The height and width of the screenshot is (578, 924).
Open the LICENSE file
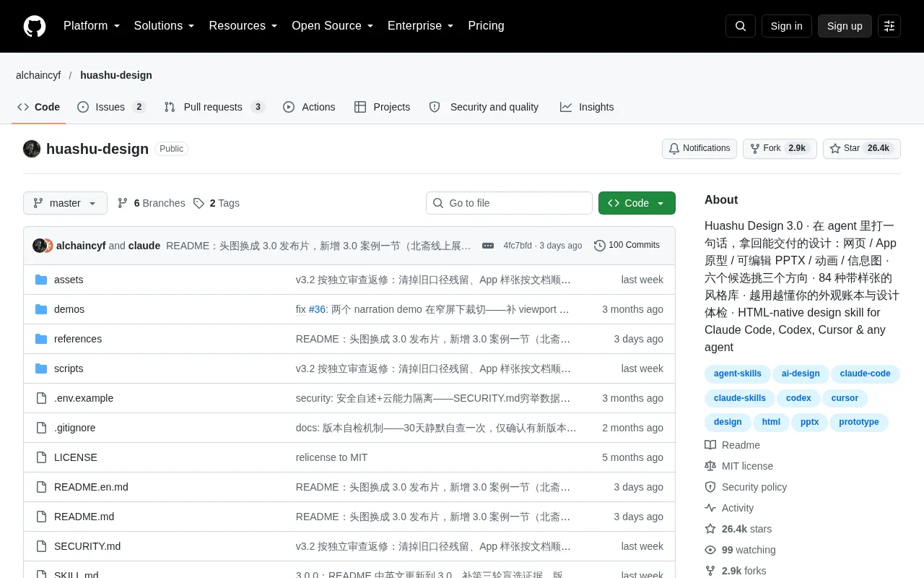[x=76, y=457]
